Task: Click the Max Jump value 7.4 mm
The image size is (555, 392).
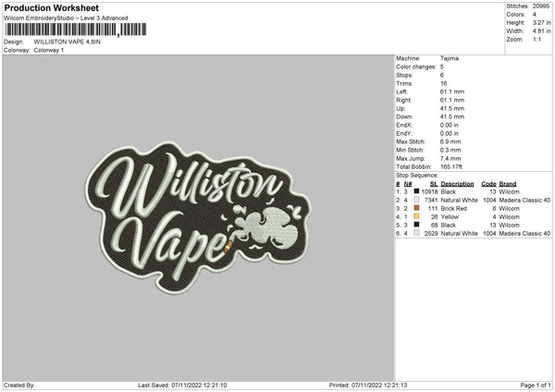Action: (450, 158)
